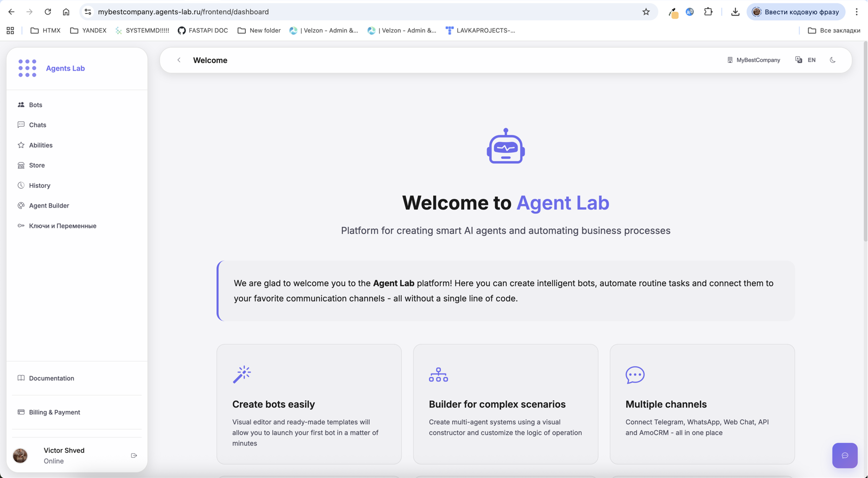Click the Abilities star icon

21,145
